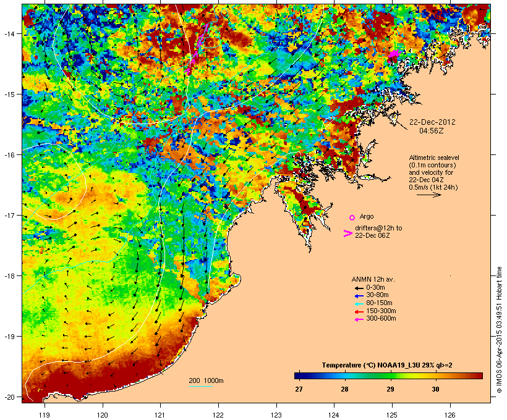The width and height of the screenshot is (507, 420).
Task: Click the longitude label '126'
Action: pos(450,415)
